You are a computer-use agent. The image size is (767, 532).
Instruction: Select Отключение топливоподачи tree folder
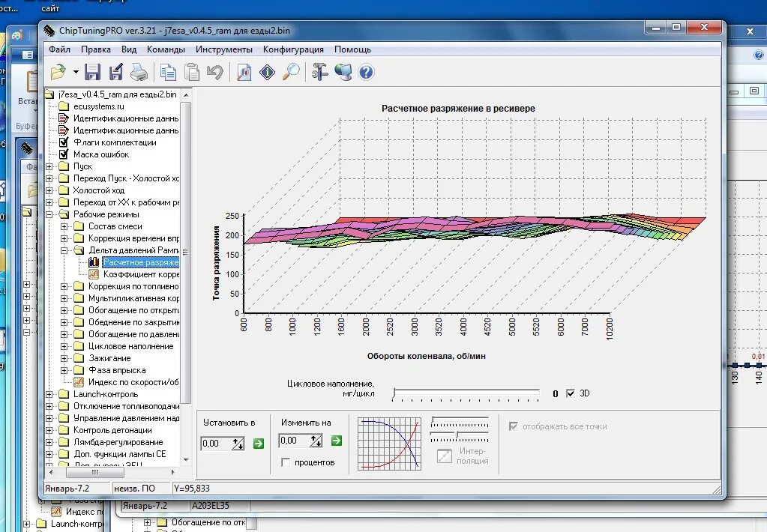pos(126,406)
